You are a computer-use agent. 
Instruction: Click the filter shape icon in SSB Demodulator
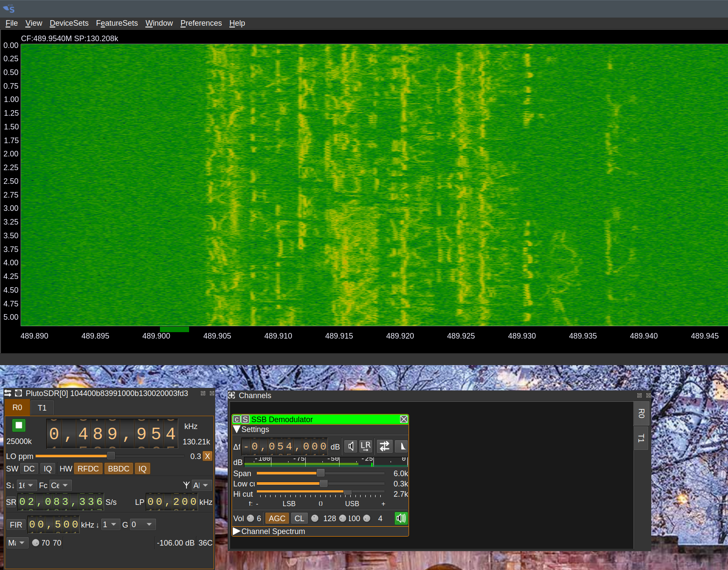coord(402,447)
